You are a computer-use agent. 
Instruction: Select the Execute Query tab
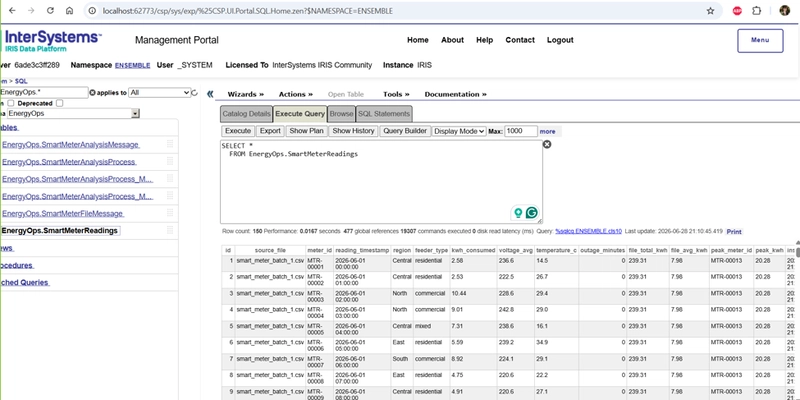[300, 114]
